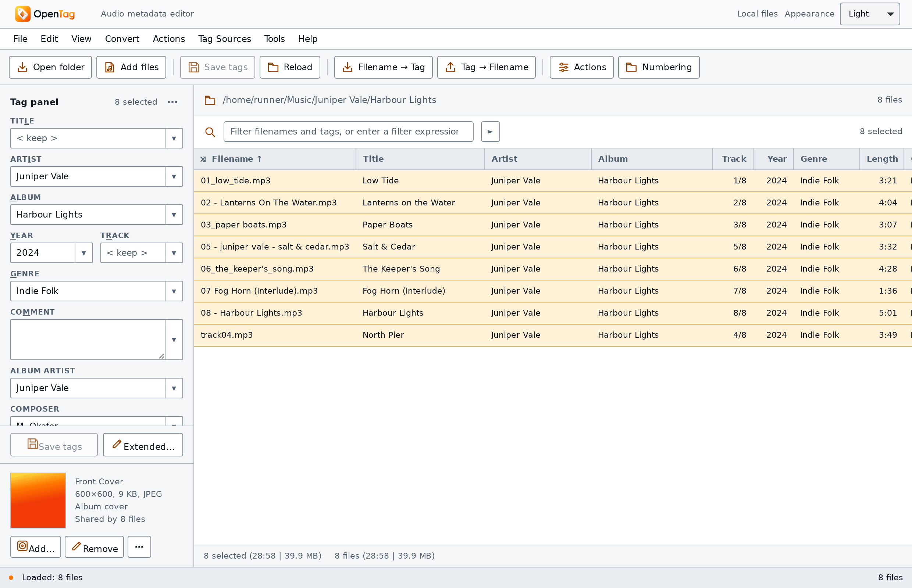
Task: Click the folder icon beside the path
Action: point(210,100)
